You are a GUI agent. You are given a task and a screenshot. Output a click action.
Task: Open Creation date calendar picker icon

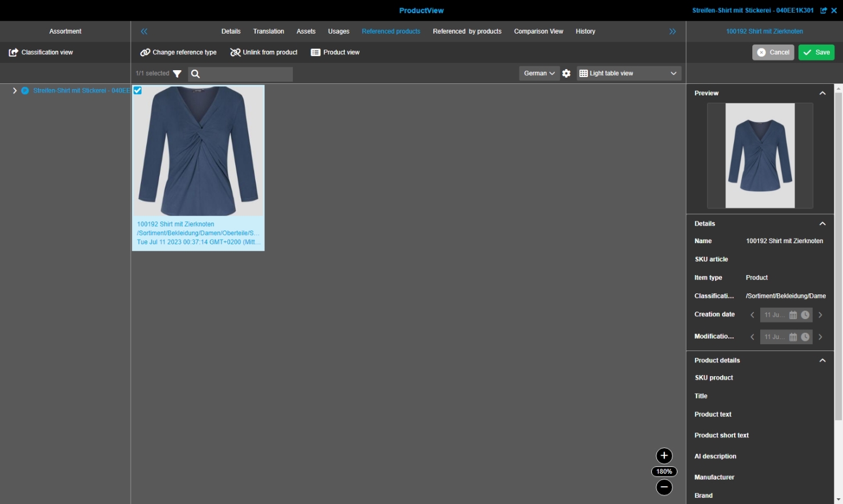tap(793, 315)
